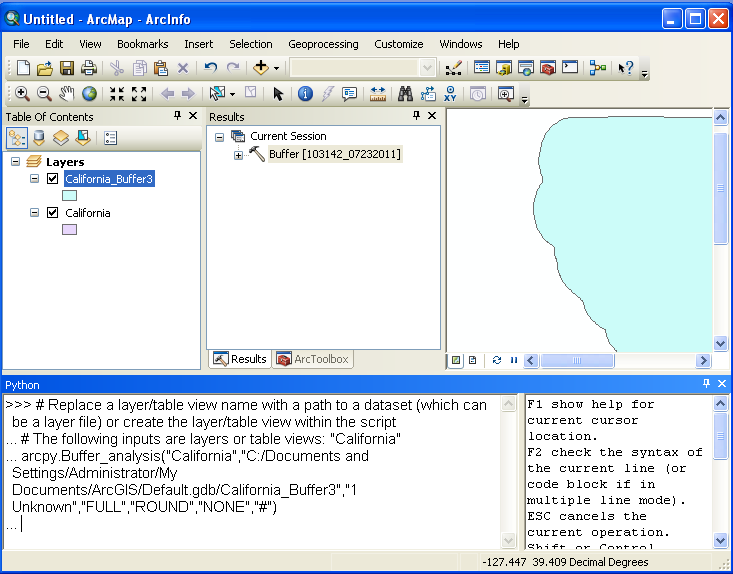
Task: Select the Identify tool
Action: [x=305, y=94]
